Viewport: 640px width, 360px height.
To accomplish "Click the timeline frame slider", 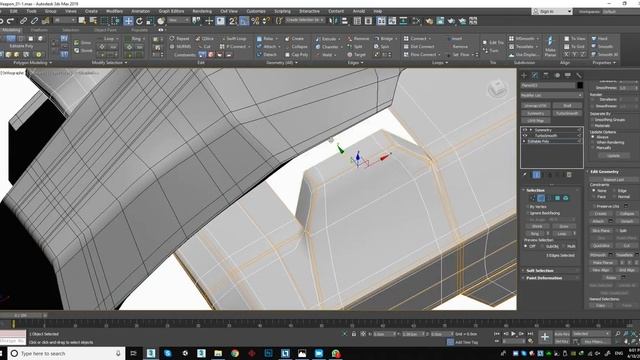I will tap(22, 316).
